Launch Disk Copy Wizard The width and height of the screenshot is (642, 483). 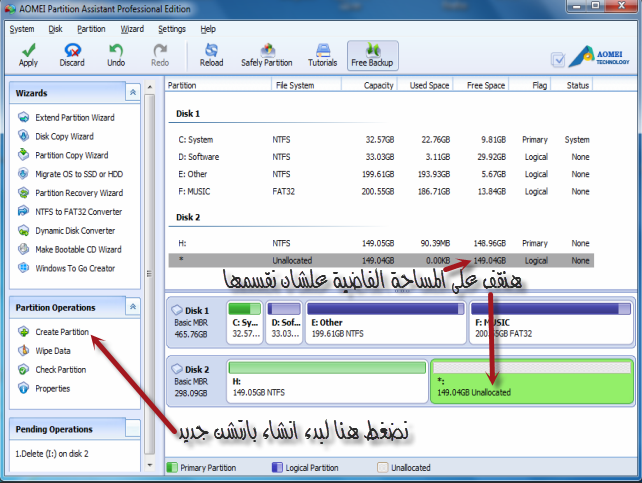pos(64,136)
